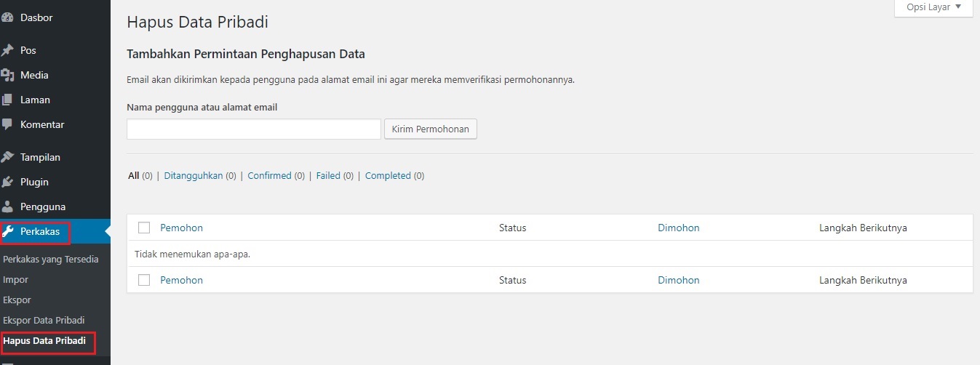
Task: Click the Perkakas wrench icon
Action: coord(8,232)
